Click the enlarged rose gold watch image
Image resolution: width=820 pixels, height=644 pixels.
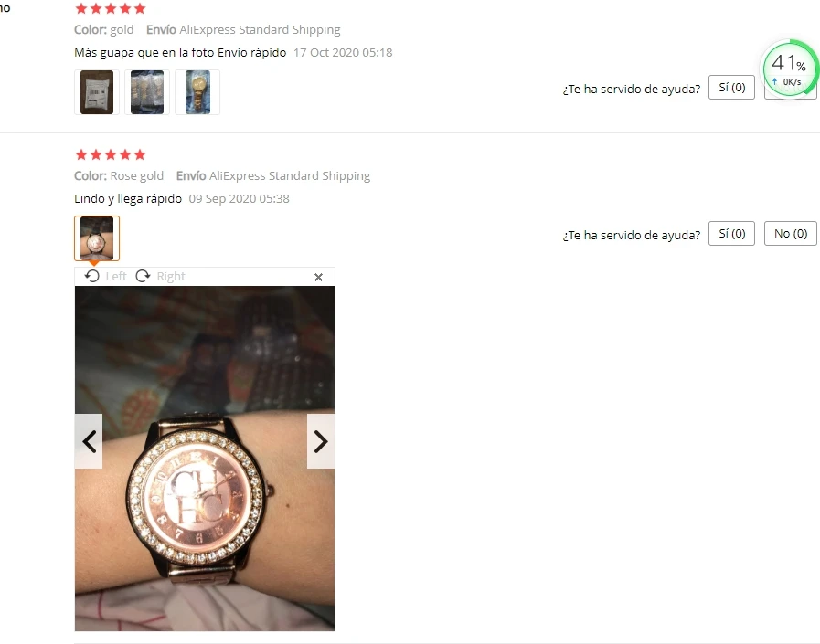pos(205,459)
